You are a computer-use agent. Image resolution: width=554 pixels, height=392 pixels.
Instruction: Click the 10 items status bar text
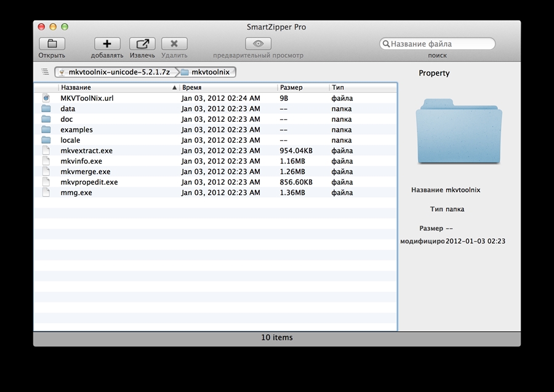click(x=277, y=337)
